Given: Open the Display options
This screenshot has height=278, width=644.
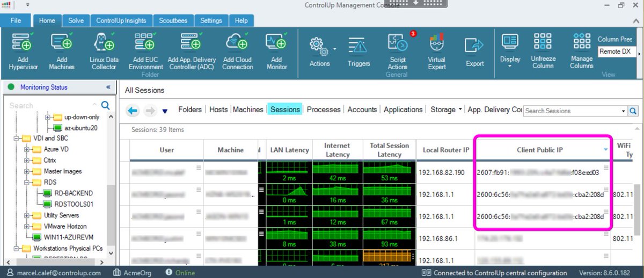Looking at the screenshot, I should click(510, 50).
